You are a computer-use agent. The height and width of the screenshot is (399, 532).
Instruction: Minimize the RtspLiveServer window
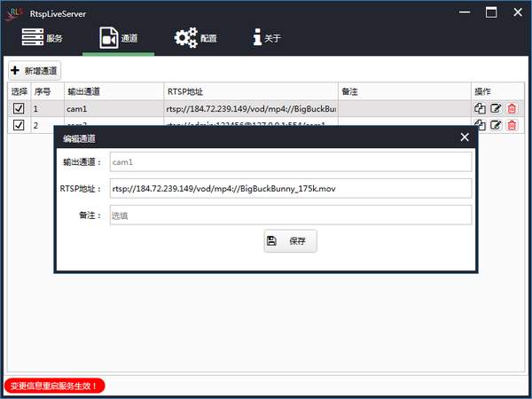[465, 12]
